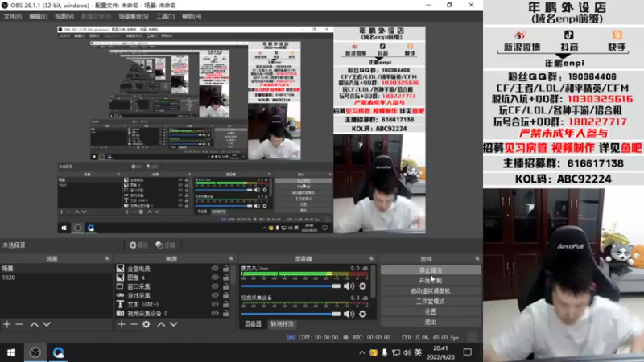Open source properties via the sources gear icon

[x=147, y=324]
